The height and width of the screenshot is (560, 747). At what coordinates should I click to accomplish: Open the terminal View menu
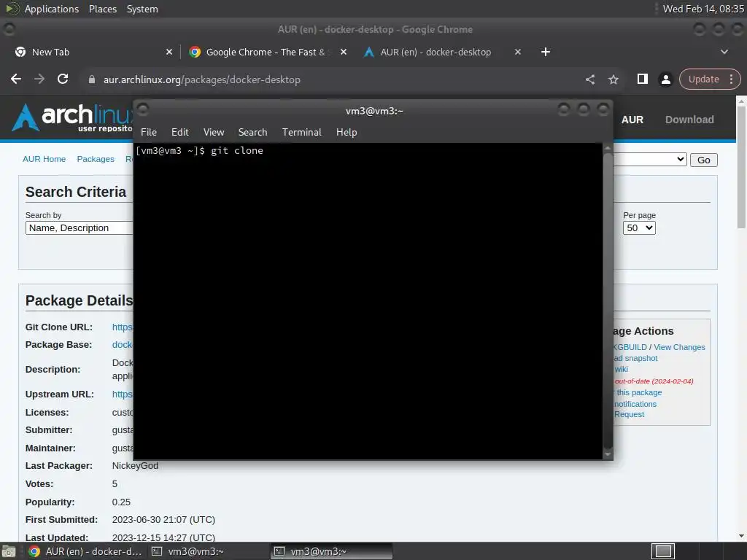click(214, 133)
